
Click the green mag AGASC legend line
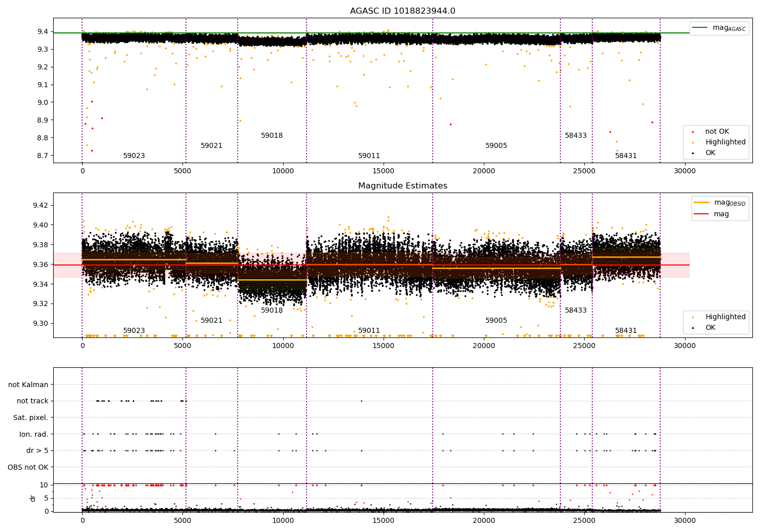700,28
